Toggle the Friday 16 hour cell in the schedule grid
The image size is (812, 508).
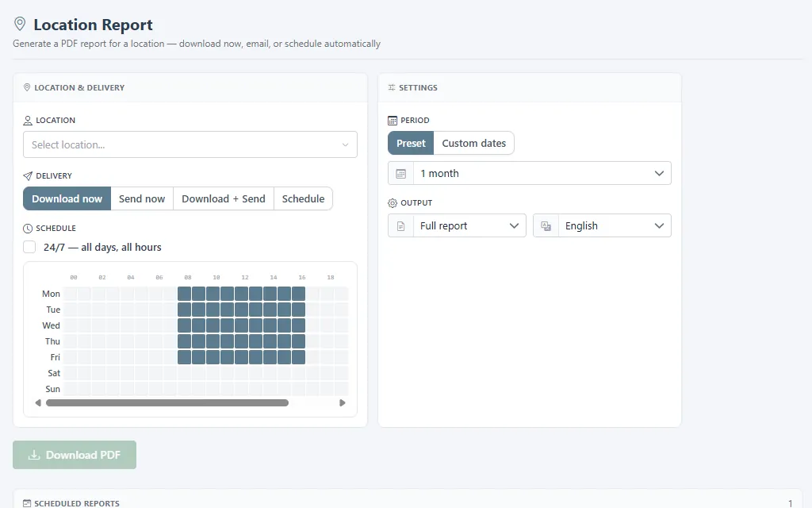298,357
